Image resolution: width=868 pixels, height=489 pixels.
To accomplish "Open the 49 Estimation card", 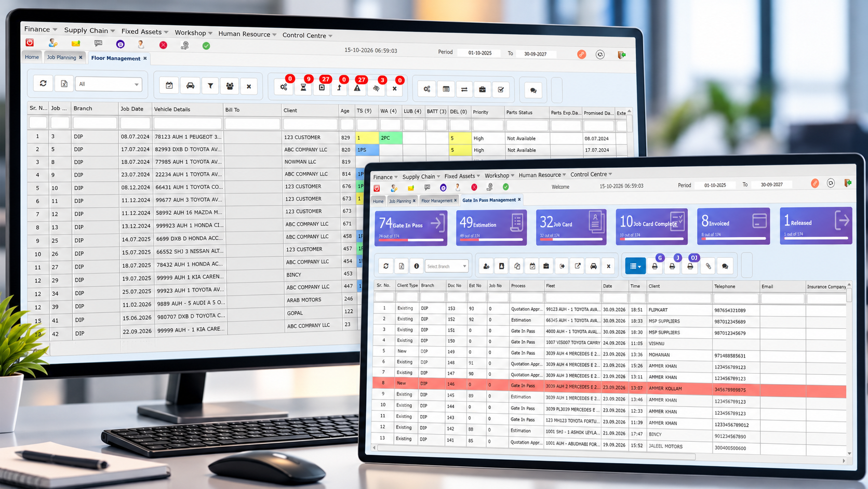I will pos(491,227).
